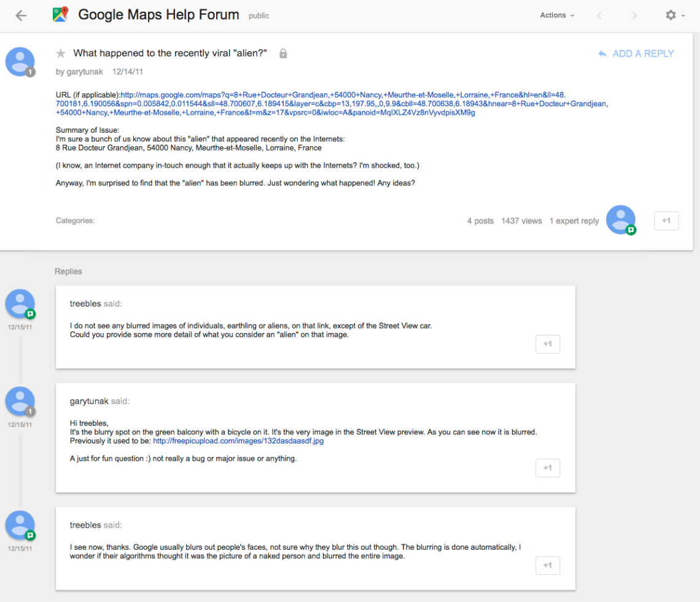Click treebles avatar on first reply
Image resolution: width=700 pixels, height=602 pixels.
tap(20, 303)
